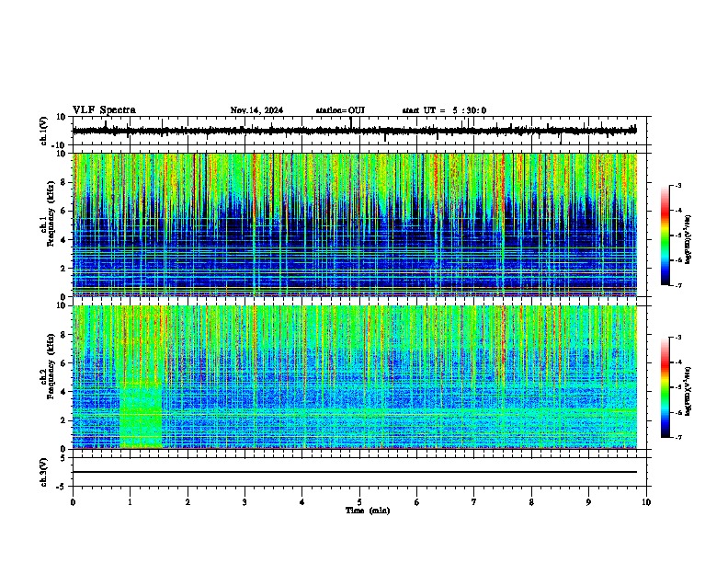Click the log(PSD) label beside ch.1 color bar

[x=688, y=239]
